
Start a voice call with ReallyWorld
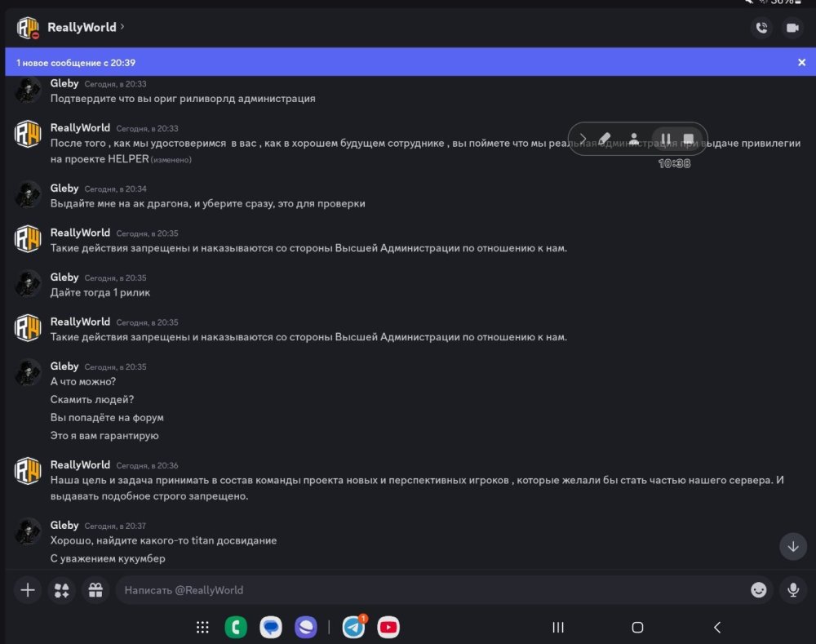pos(761,28)
